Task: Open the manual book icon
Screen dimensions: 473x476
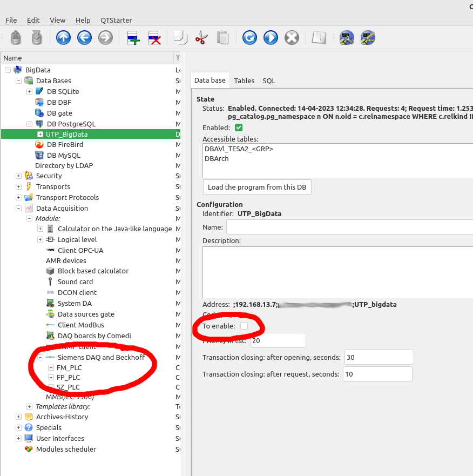Action: point(319,38)
